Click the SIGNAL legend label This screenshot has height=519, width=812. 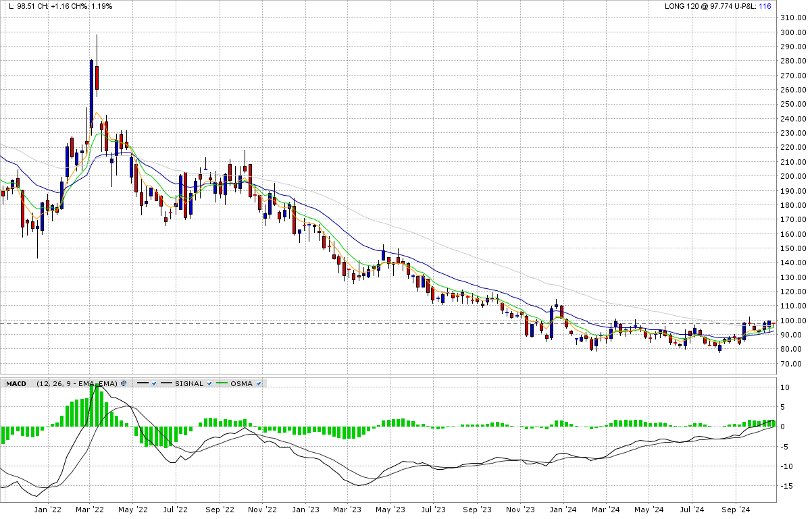(189, 383)
